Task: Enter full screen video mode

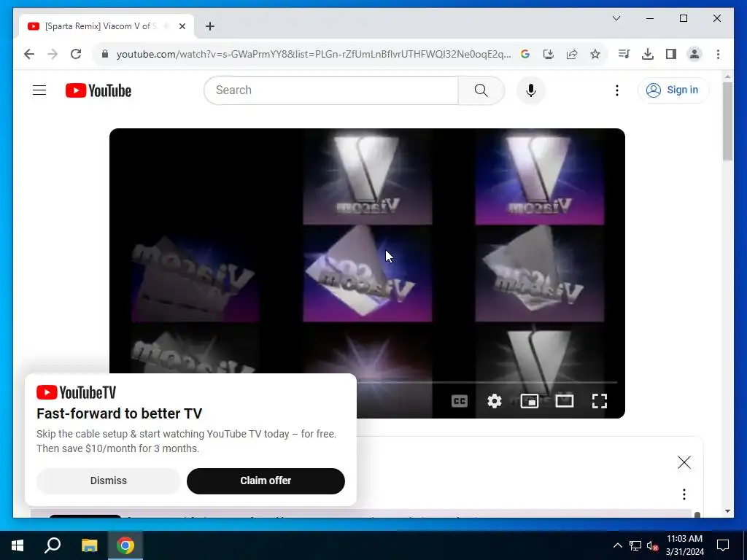Action: [600, 401]
